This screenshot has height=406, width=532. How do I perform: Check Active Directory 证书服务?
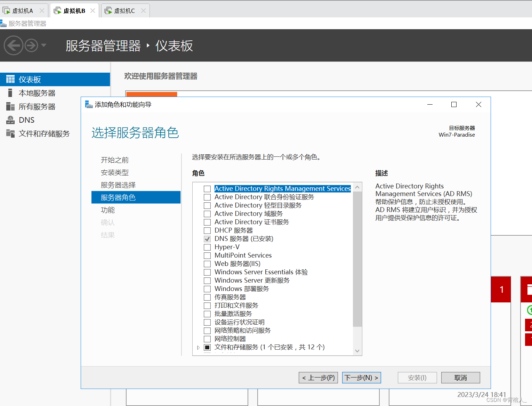207,222
